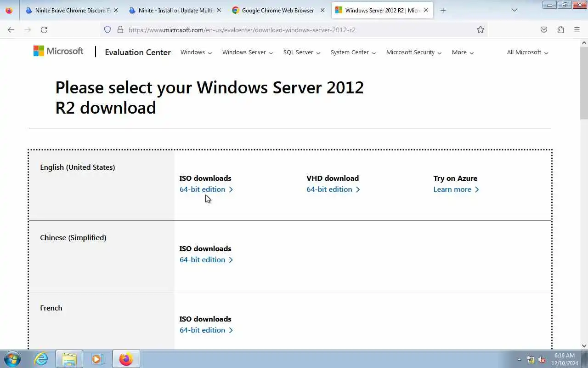Open the Extensions puzzle icon

(x=560, y=29)
